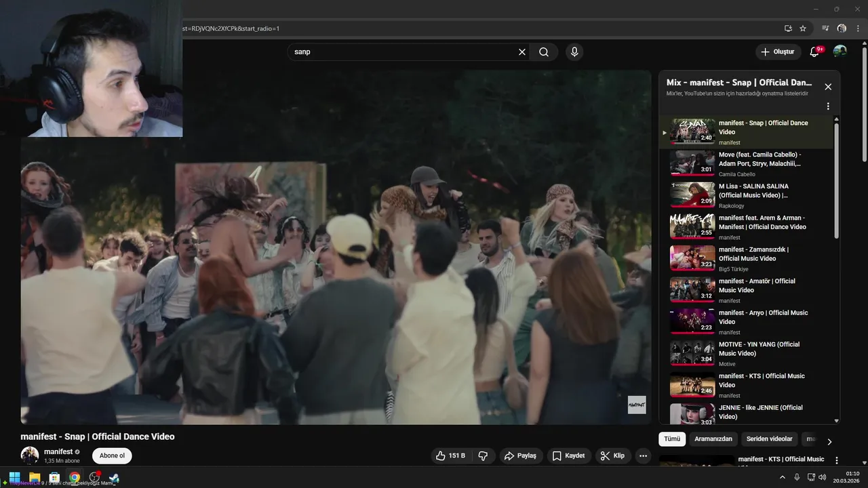Open manifest - KTS in Mix playlist
The width and height of the screenshot is (868, 488).
(x=746, y=385)
